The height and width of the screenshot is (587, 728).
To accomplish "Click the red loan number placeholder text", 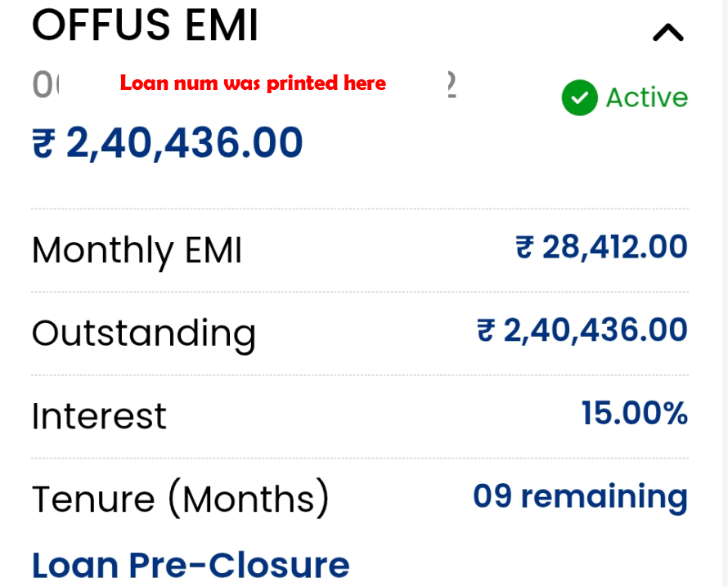I will pos(253,83).
